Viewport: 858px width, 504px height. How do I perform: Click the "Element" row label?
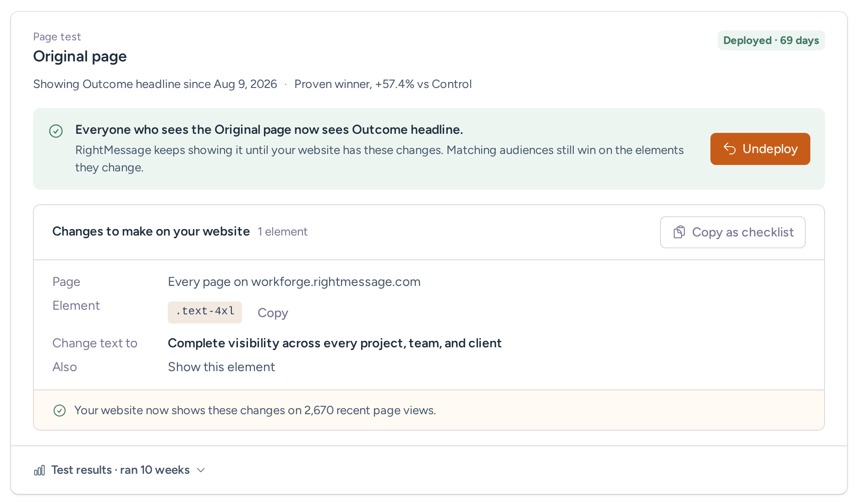(76, 306)
